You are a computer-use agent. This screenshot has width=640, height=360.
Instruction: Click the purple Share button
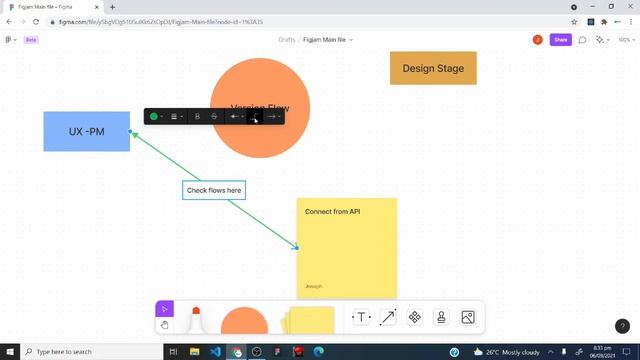(x=560, y=40)
